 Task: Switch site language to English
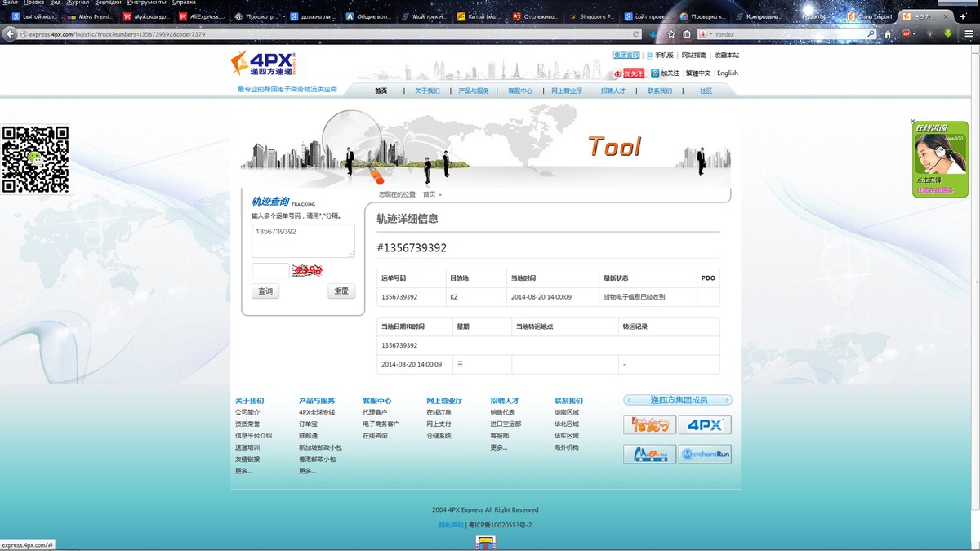[727, 73]
